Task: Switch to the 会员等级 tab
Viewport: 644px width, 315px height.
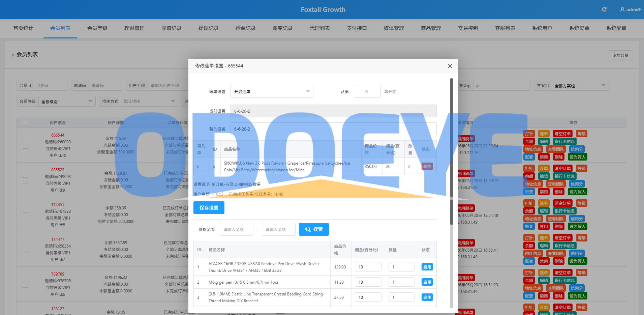Action: (x=97, y=28)
